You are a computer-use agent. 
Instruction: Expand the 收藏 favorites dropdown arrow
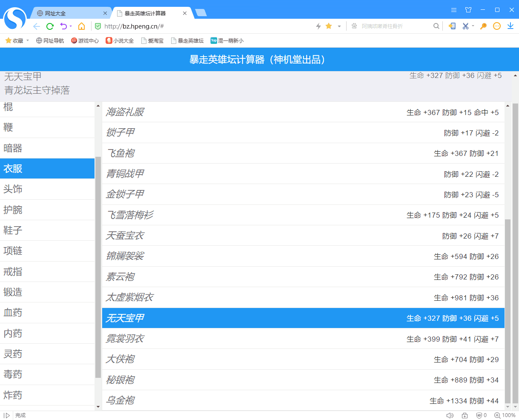(x=28, y=40)
